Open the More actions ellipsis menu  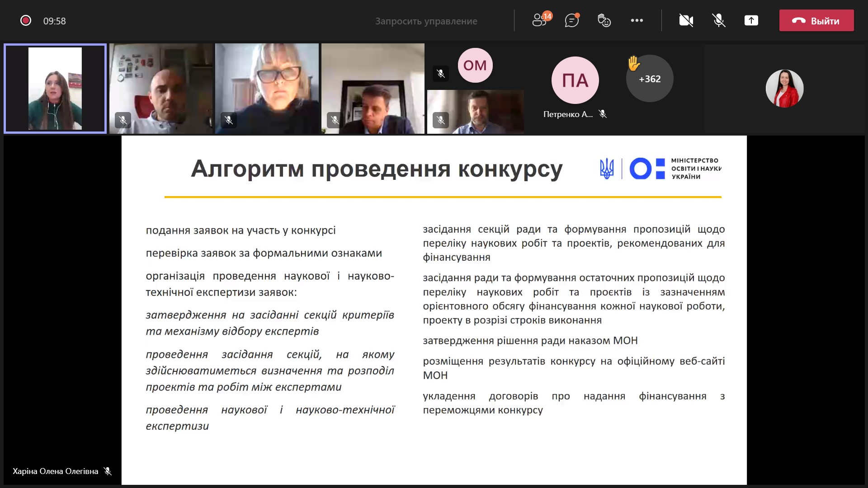coord(637,20)
